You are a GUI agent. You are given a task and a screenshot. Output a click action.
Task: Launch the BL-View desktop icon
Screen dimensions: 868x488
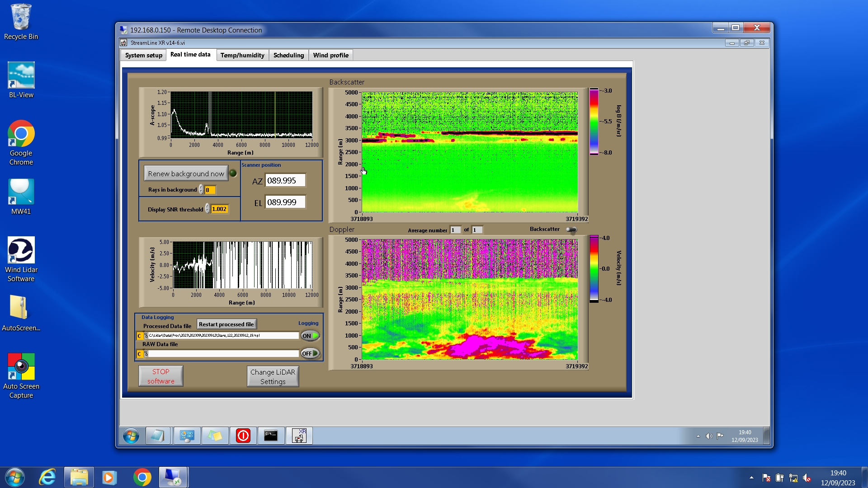click(x=21, y=75)
